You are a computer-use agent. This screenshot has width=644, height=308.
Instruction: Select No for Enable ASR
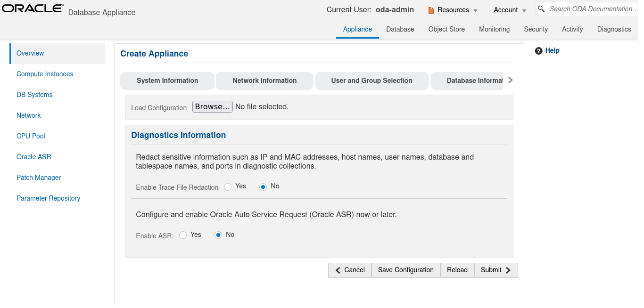pyautogui.click(x=218, y=235)
